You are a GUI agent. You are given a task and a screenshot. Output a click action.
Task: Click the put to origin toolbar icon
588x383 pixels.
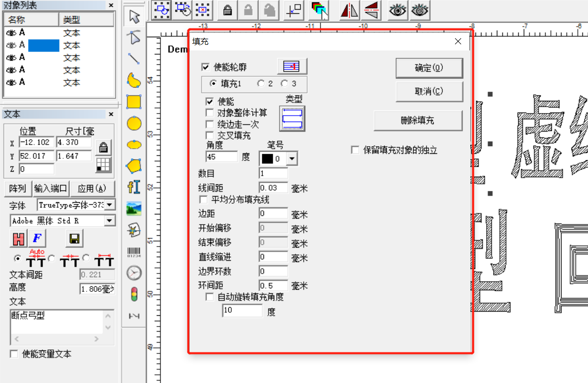click(293, 10)
